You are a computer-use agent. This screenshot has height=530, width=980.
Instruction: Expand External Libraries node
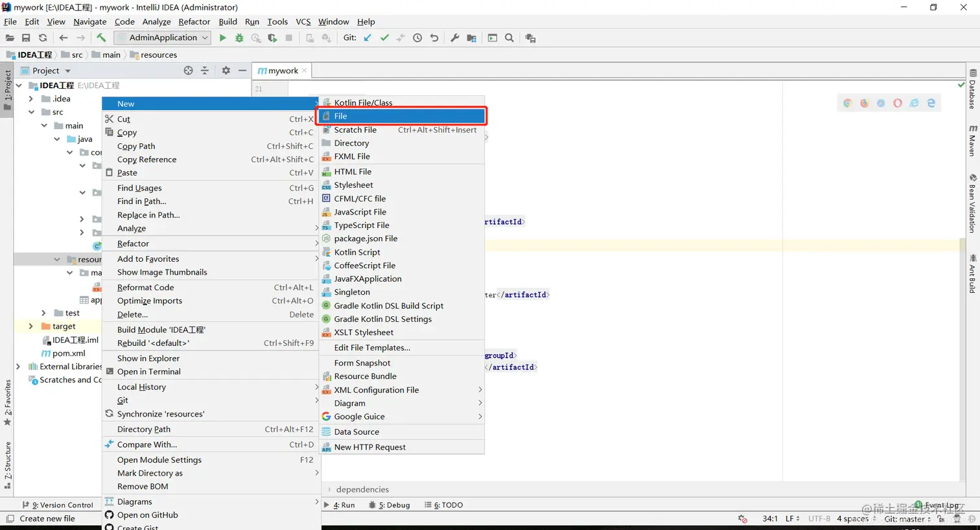[x=18, y=367]
